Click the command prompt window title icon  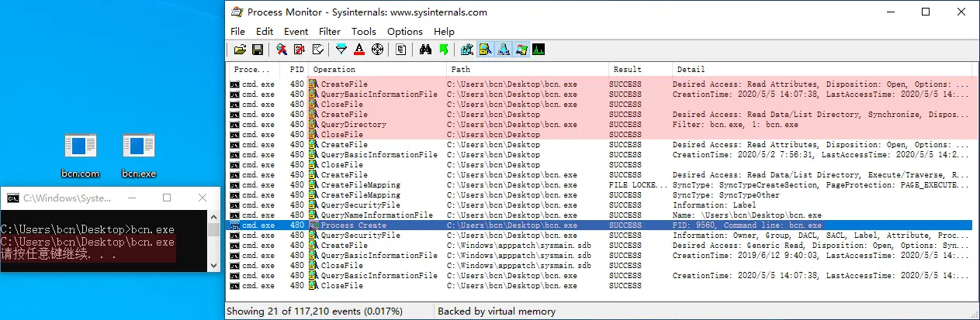(12, 198)
